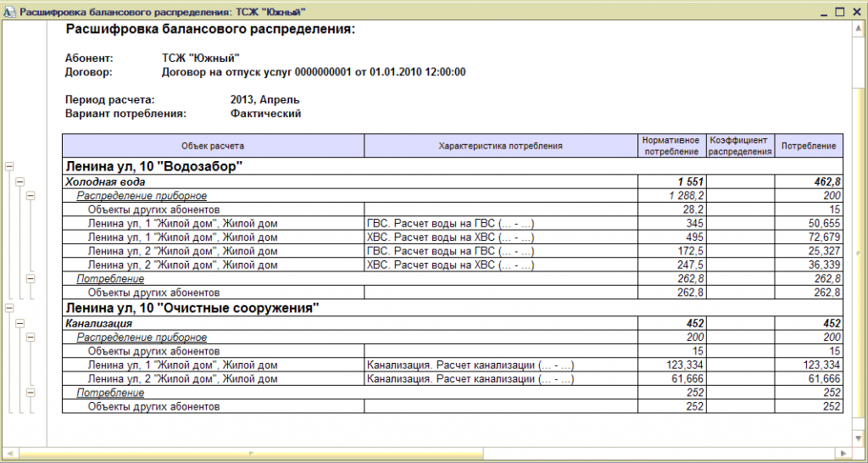Viewport: 868px width, 463px height.
Task: Collapse the "Очистные сооружения" group
Action: (8, 308)
